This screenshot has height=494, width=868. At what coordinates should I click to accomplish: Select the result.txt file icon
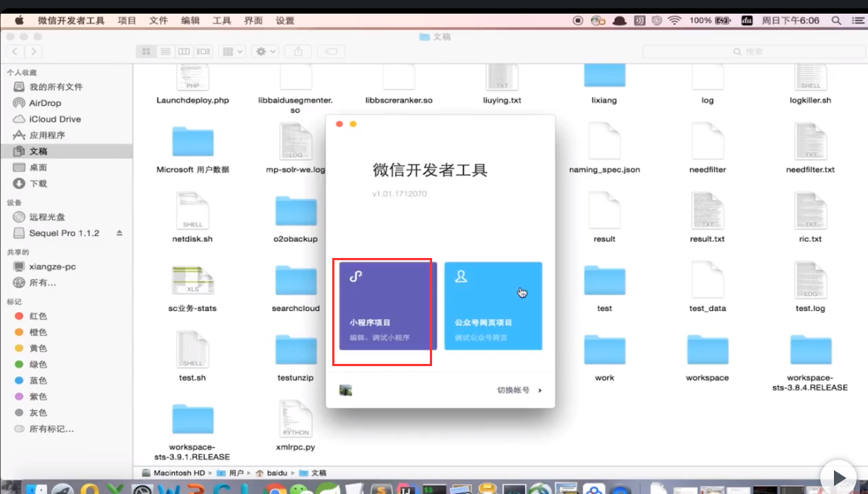(x=708, y=210)
